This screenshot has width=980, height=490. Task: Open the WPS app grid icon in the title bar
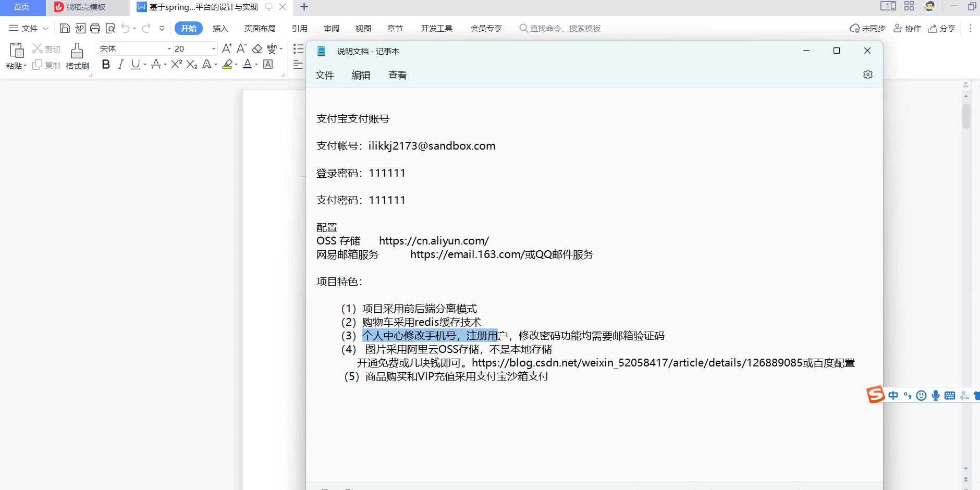[909, 6]
